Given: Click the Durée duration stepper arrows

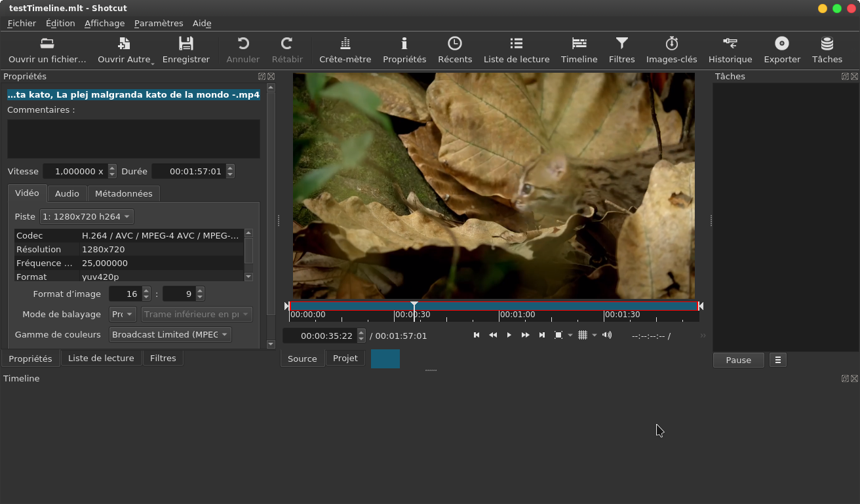Looking at the screenshot, I should pyautogui.click(x=229, y=171).
